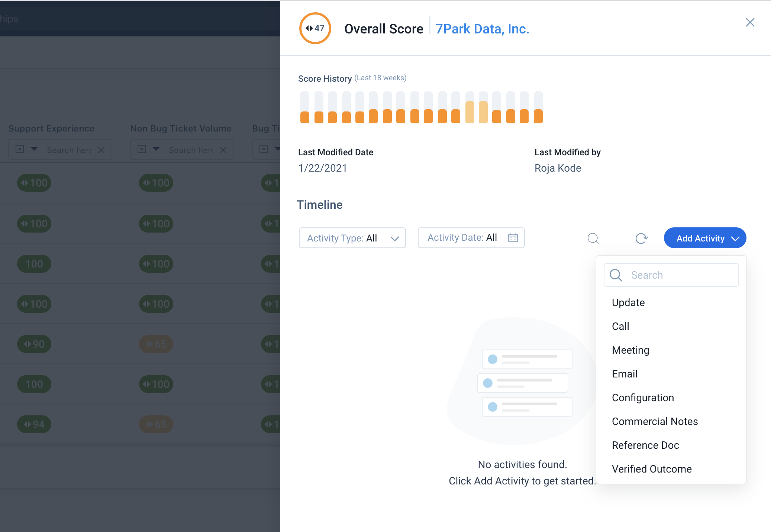Open the 7Park Data, Inc. company link

482,29
